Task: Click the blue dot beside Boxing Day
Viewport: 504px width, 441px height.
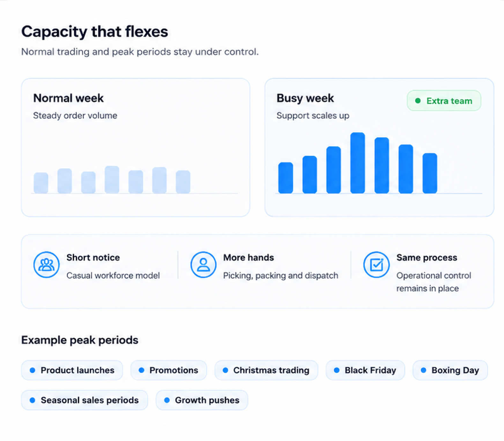Action: (x=424, y=370)
